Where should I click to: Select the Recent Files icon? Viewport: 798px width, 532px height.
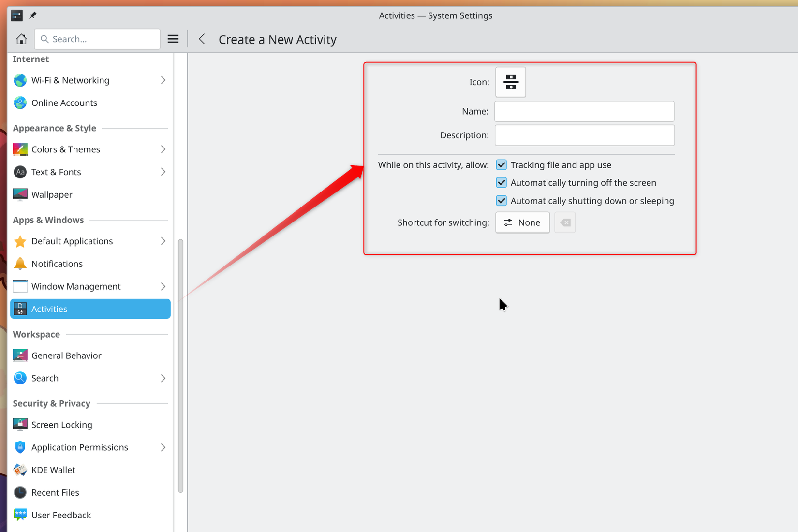pos(20,492)
